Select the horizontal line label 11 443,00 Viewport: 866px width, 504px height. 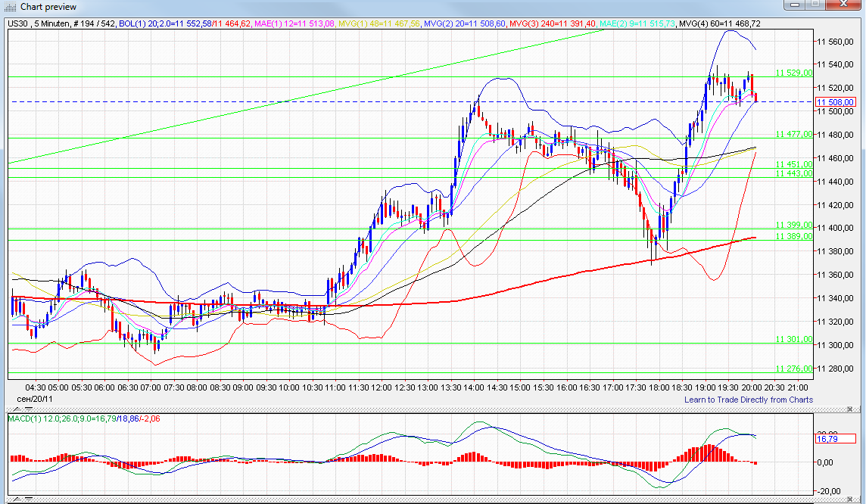coord(793,173)
